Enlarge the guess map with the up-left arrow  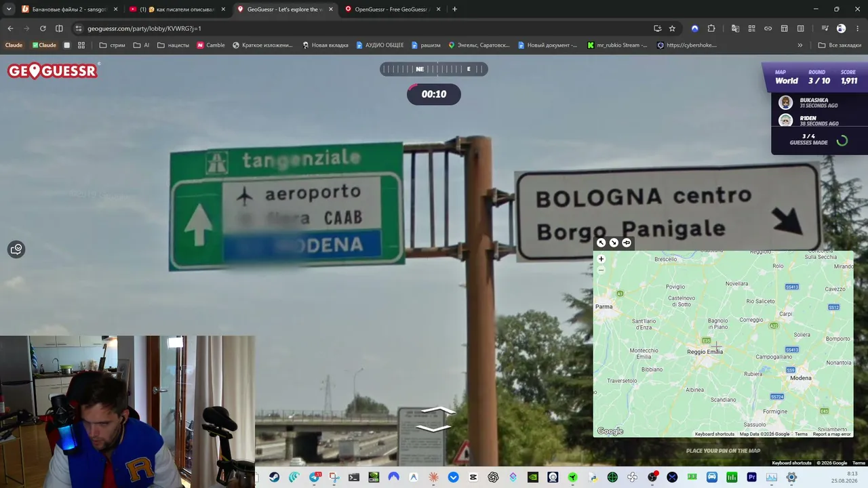click(601, 243)
